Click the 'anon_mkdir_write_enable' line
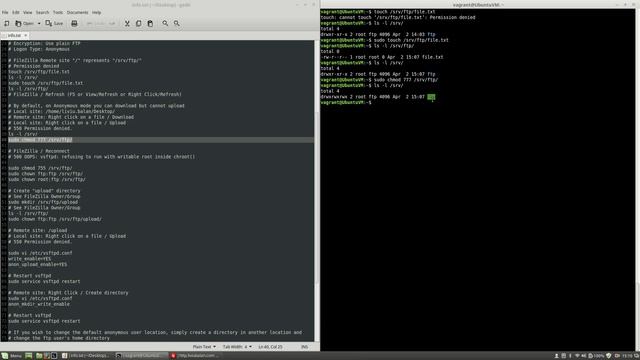The image size is (640, 360). click(x=39, y=304)
